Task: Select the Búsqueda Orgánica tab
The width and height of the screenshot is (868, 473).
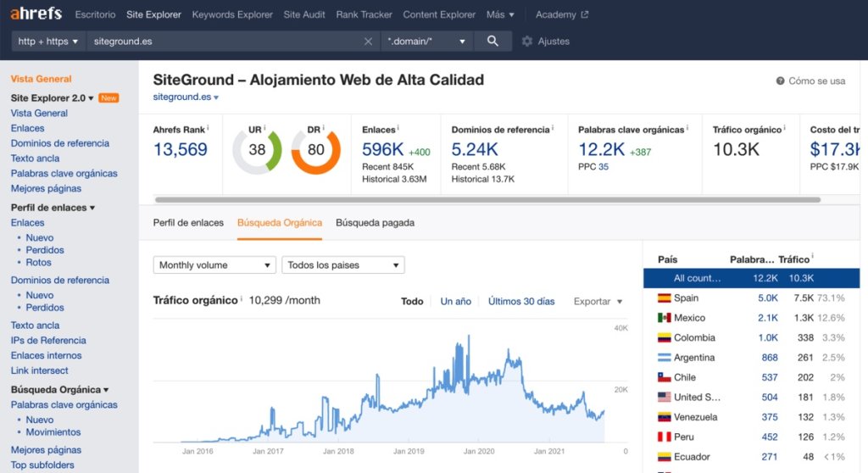Action: coord(280,223)
